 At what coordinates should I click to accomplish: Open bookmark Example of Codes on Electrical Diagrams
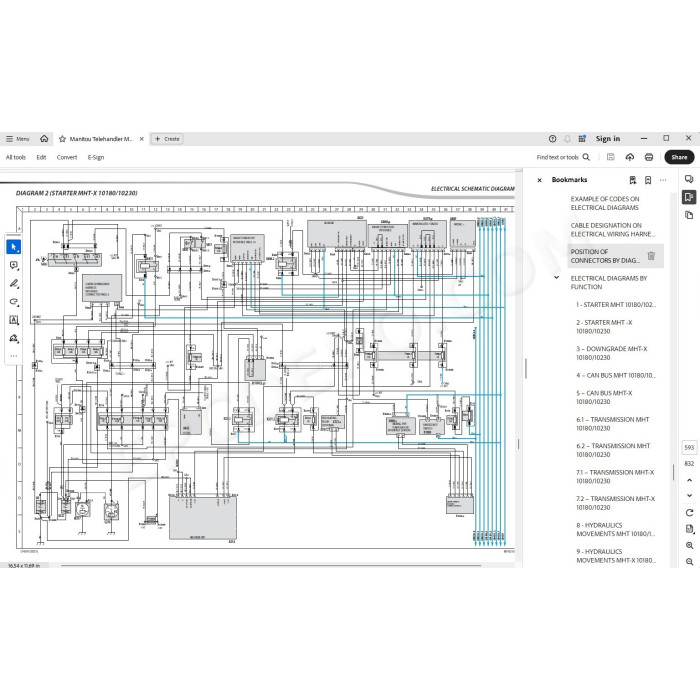[604, 203]
